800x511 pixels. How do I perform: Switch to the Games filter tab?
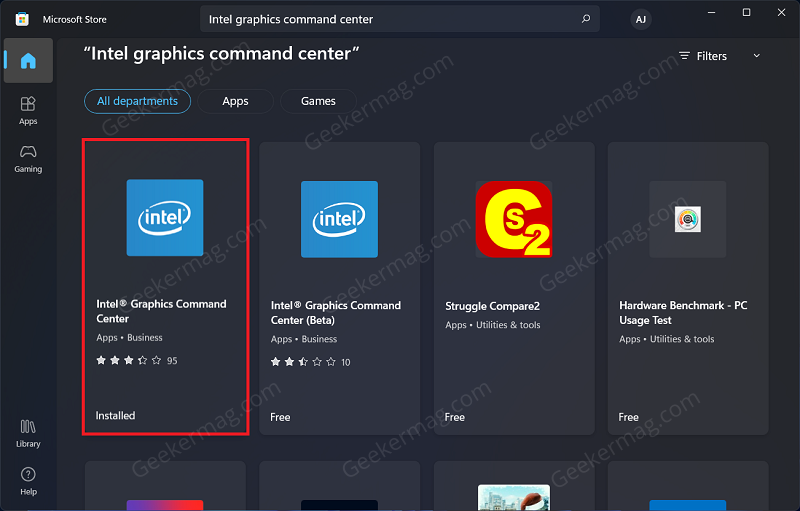tap(318, 101)
